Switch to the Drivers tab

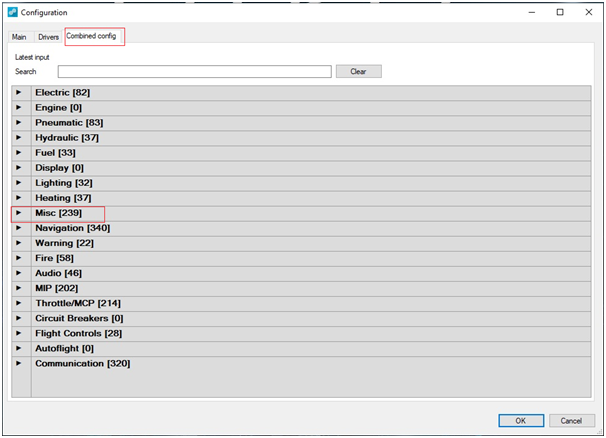(x=48, y=37)
